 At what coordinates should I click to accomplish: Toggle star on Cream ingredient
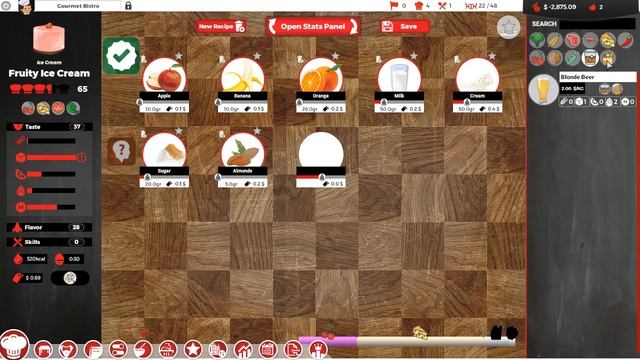point(492,56)
